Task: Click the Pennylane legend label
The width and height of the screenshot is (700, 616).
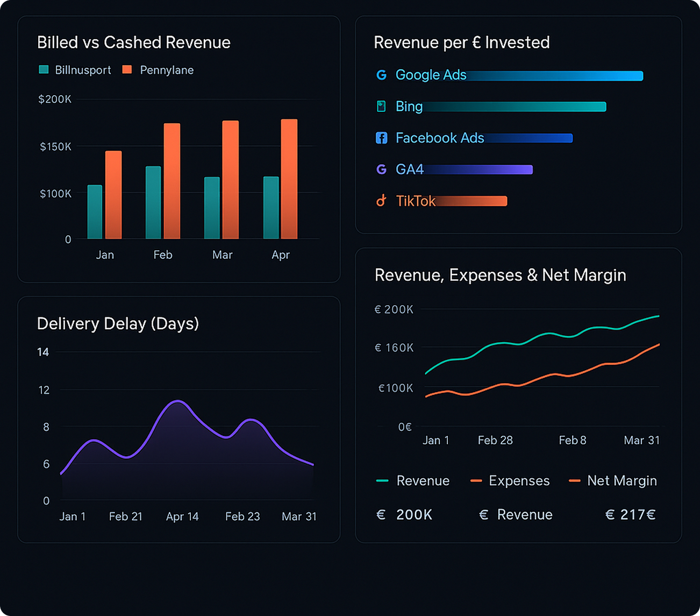Action: pos(167,70)
